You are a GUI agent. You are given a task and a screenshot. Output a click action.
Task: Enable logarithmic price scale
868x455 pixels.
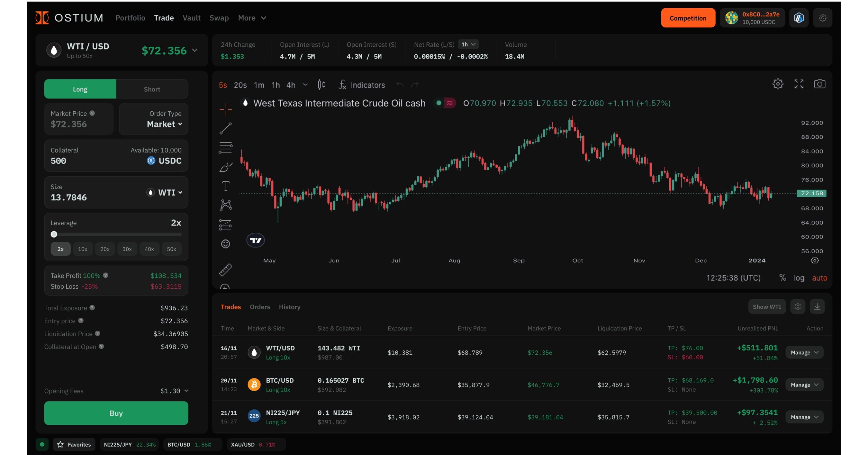(799, 278)
